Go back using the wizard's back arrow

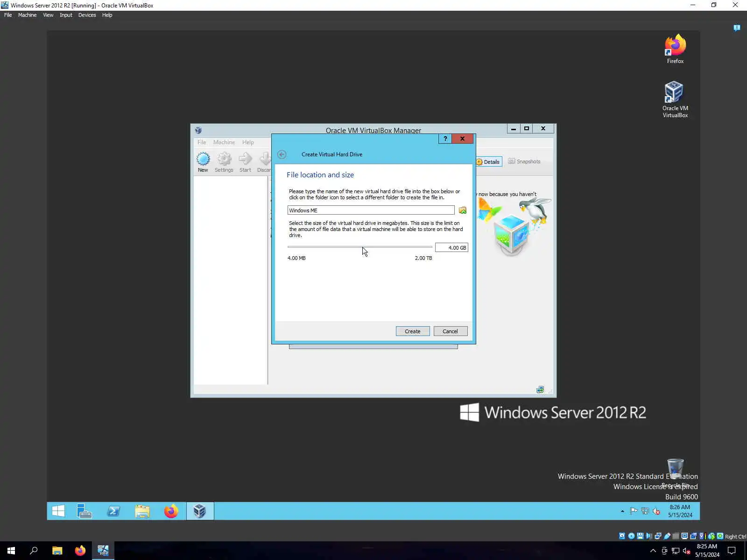click(x=282, y=154)
